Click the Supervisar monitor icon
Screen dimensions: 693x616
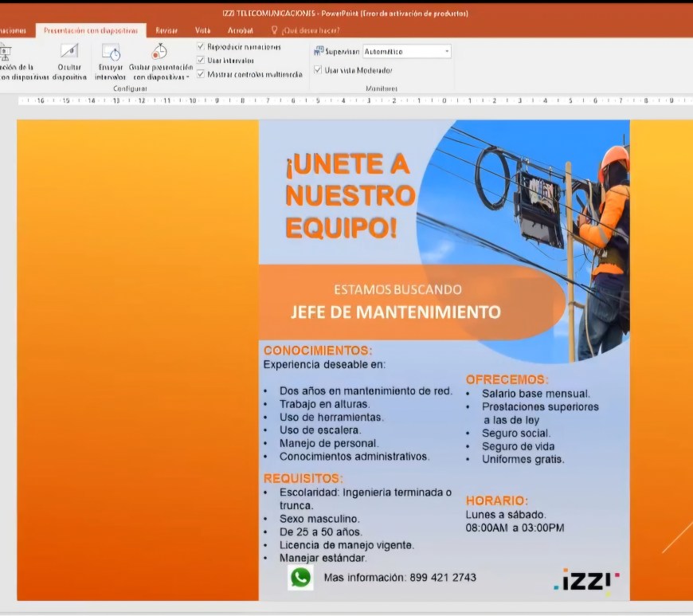pos(319,51)
